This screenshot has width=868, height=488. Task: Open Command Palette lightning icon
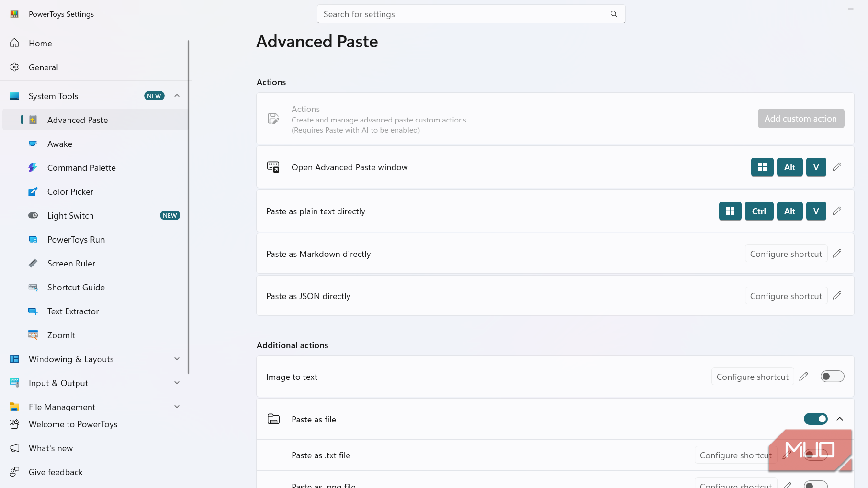point(33,167)
